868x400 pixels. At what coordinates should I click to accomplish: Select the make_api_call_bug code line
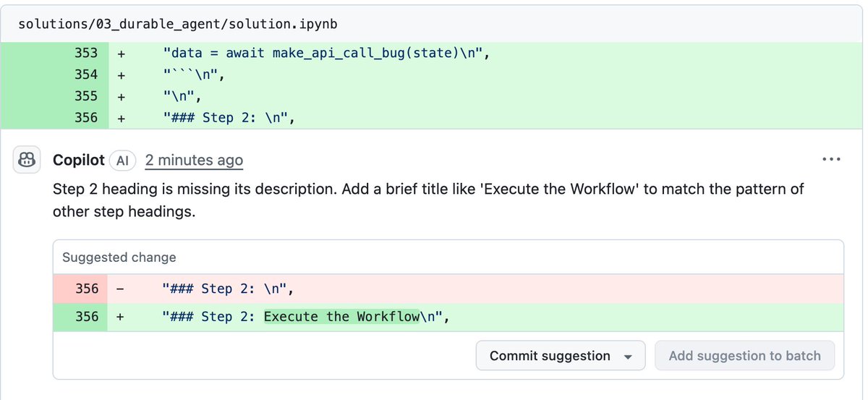327,53
